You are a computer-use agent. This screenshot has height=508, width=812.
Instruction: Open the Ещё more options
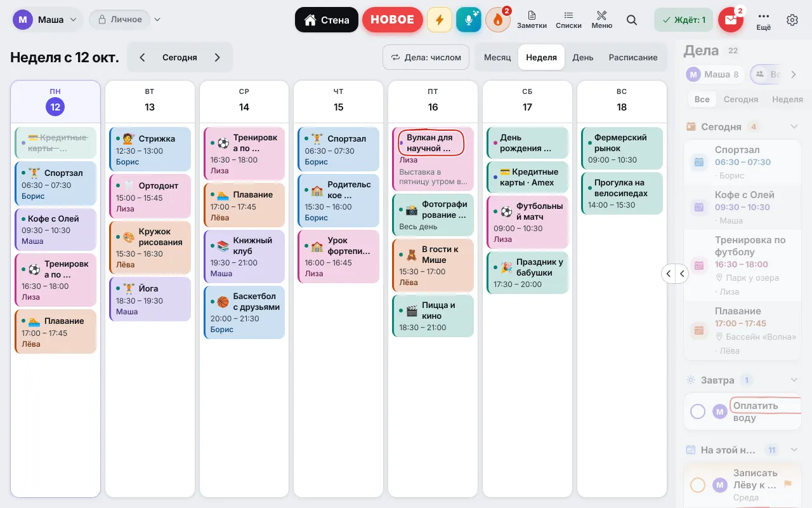point(764,20)
